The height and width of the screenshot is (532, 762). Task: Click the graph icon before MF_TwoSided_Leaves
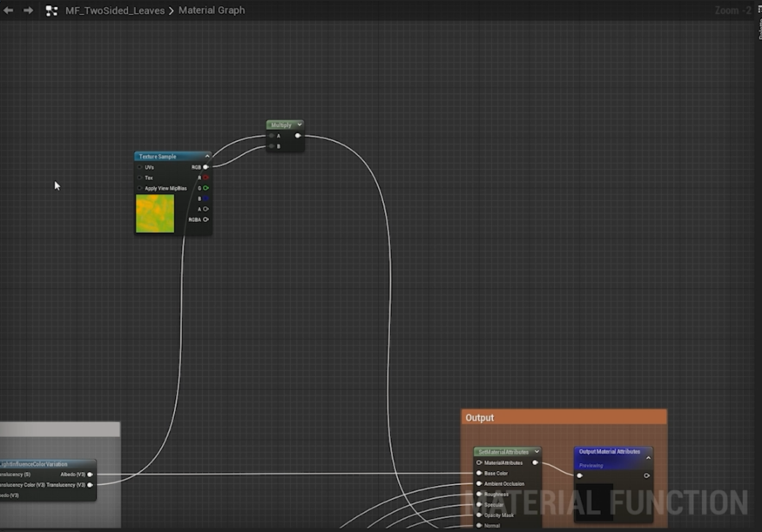coord(51,10)
